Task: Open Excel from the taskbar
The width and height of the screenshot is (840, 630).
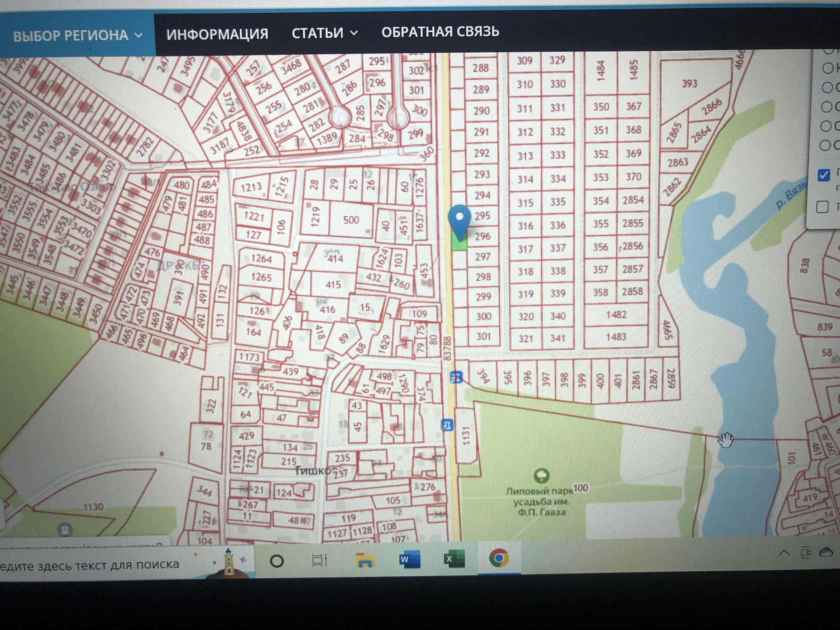Action: pyautogui.click(x=454, y=559)
